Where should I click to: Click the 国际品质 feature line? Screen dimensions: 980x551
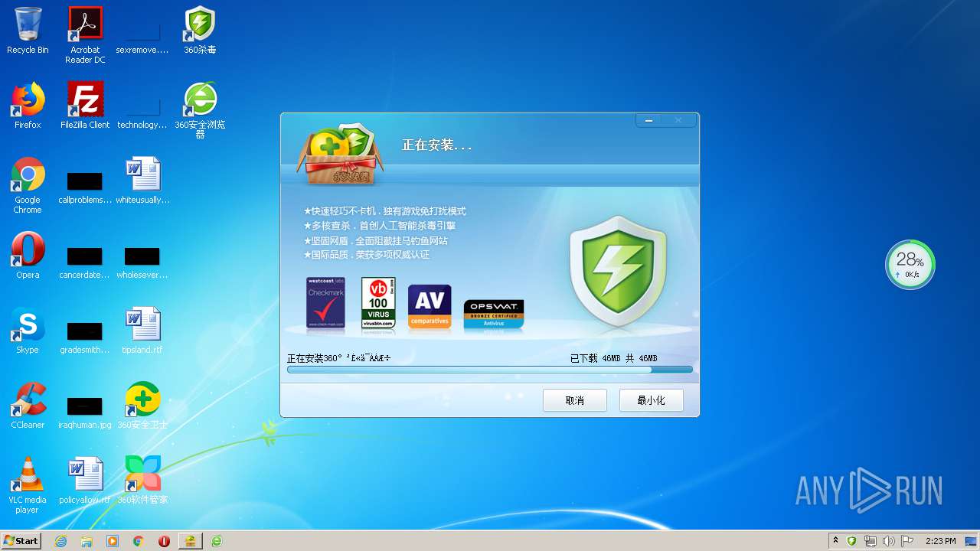366,255
